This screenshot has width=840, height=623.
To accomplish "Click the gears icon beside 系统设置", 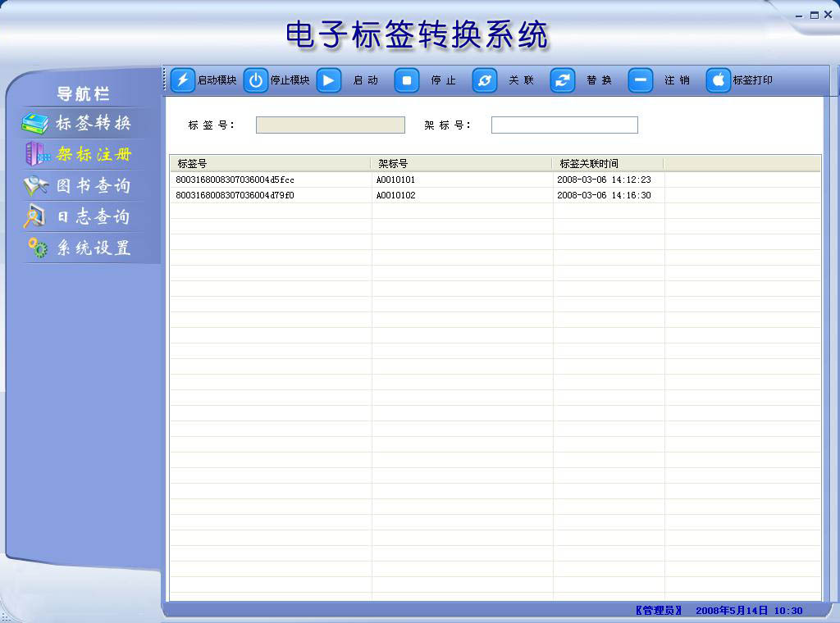I will (38, 248).
